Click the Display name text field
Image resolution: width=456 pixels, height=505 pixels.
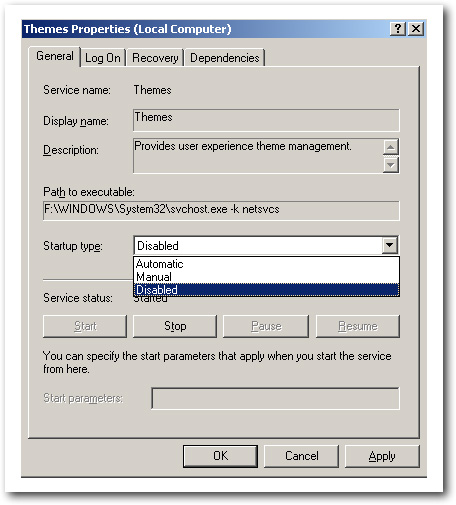point(266,120)
